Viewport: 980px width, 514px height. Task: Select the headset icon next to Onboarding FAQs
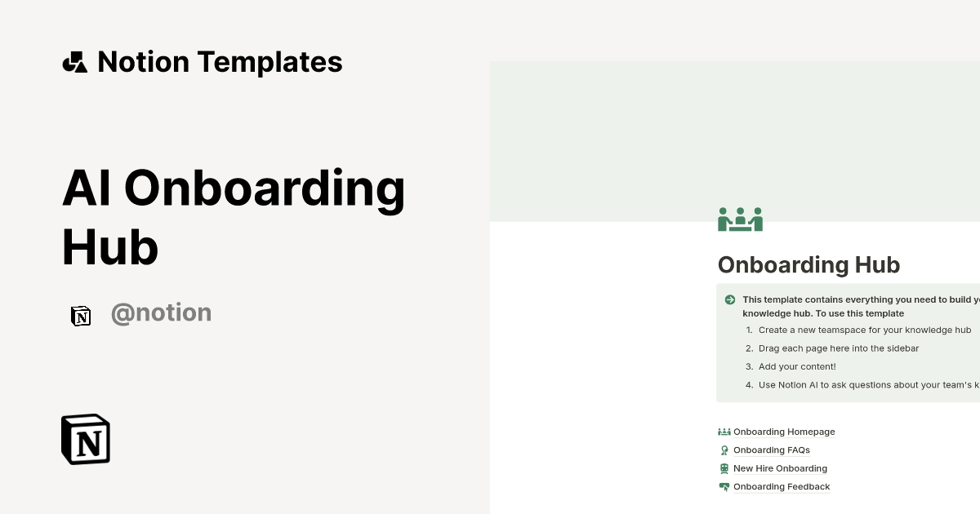(x=724, y=450)
